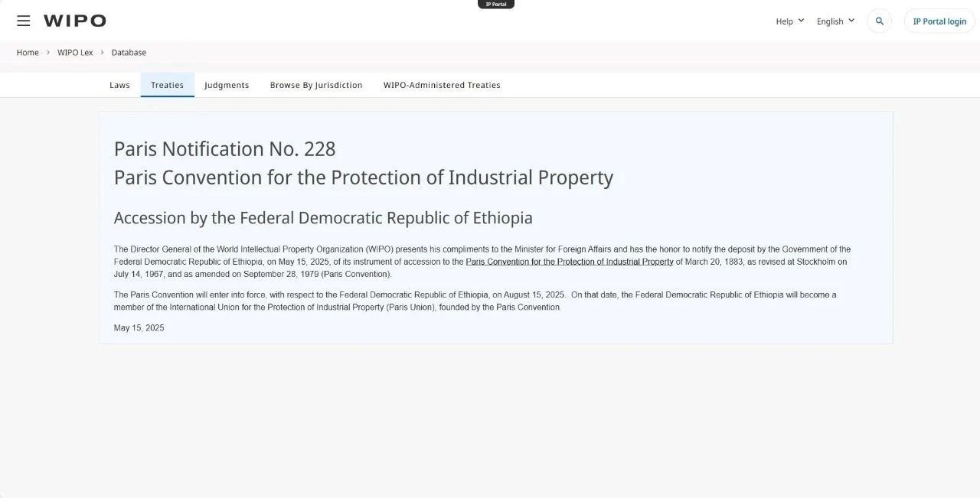Screen dimensions: 980x498
Task: Click the IP Portal badge at top
Action: [496, 5]
